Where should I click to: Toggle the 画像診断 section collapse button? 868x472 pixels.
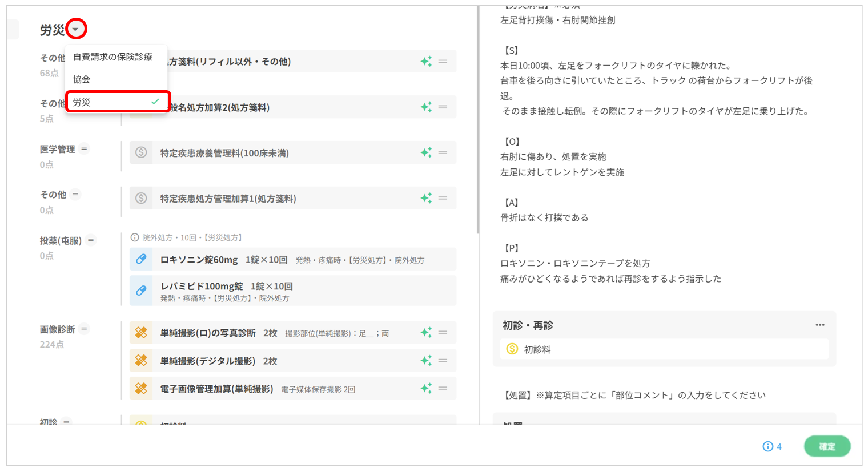click(x=84, y=329)
